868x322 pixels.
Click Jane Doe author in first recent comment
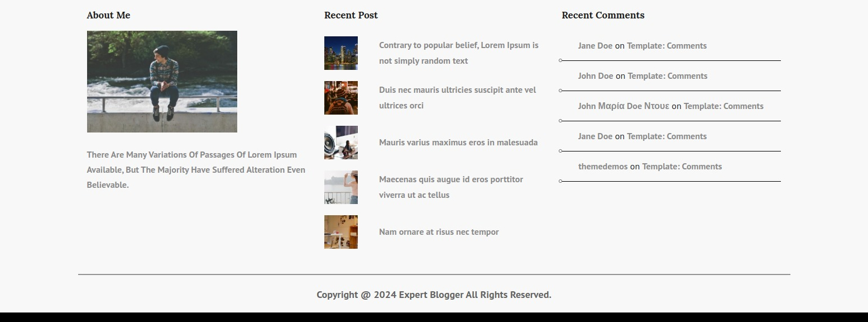[595, 46]
